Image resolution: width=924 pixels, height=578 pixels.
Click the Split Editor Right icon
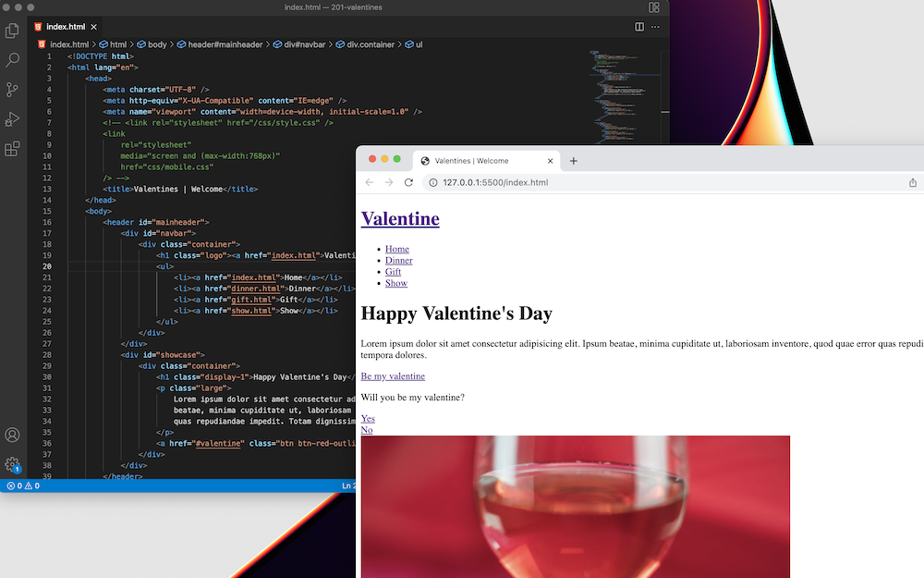638,27
